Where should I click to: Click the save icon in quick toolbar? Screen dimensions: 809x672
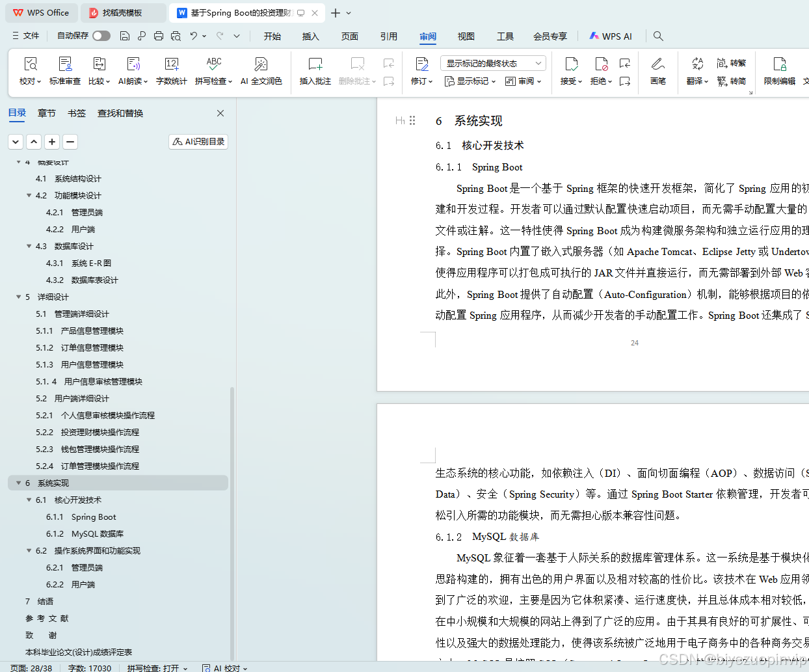(x=125, y=36)
